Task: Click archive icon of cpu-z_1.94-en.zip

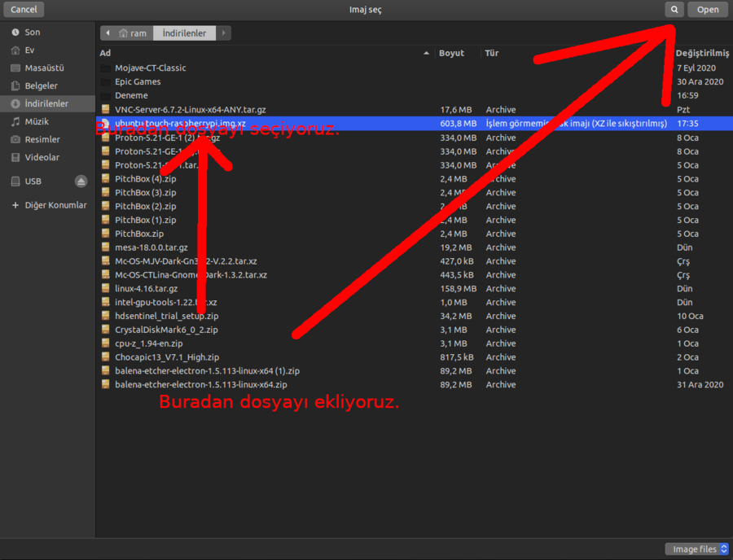Action: [106, 343]
